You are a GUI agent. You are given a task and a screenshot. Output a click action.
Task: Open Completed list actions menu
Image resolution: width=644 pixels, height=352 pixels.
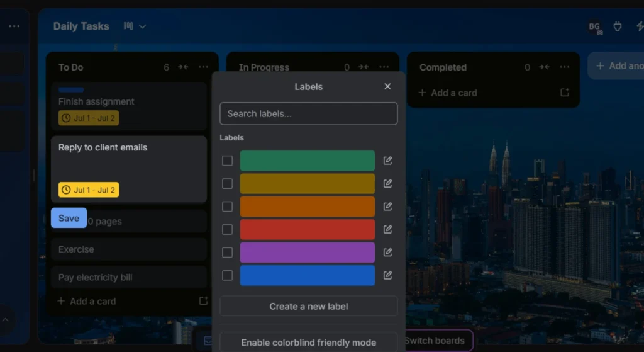click(x=565, y=67)
